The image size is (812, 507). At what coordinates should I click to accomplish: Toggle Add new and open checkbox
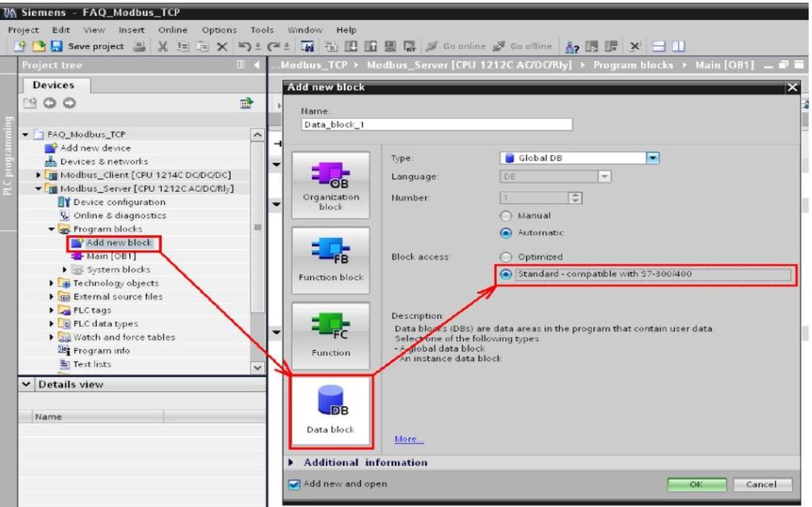point(294,484)
